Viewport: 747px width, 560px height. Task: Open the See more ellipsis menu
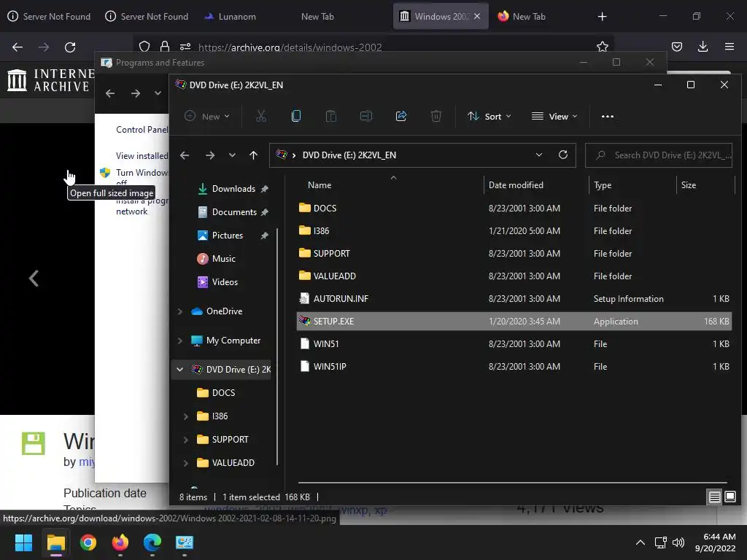pos(608,116)
